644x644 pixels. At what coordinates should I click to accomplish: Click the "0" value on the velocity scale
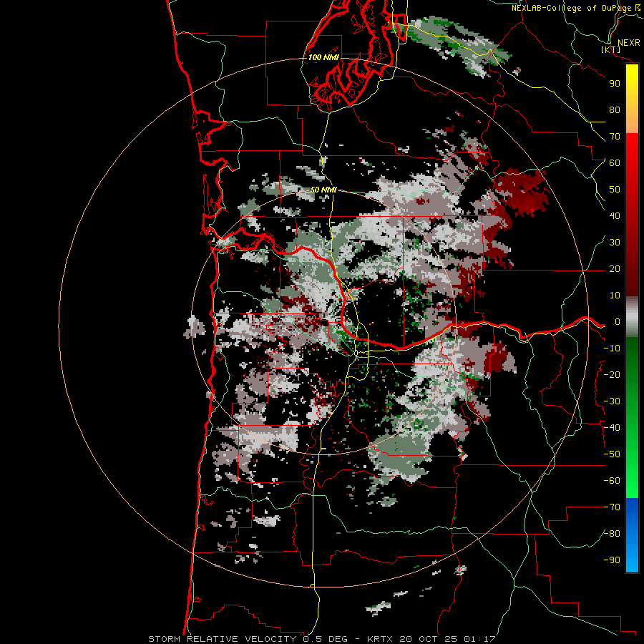pos(618,322)
